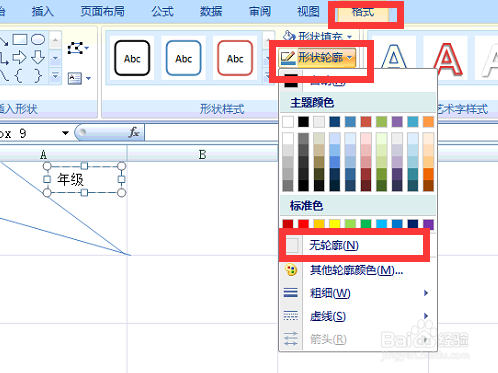Choose the blue outlined WordArt A style
Image resolution: width=498 pixels, height=373 pixels.
point(394,57)
